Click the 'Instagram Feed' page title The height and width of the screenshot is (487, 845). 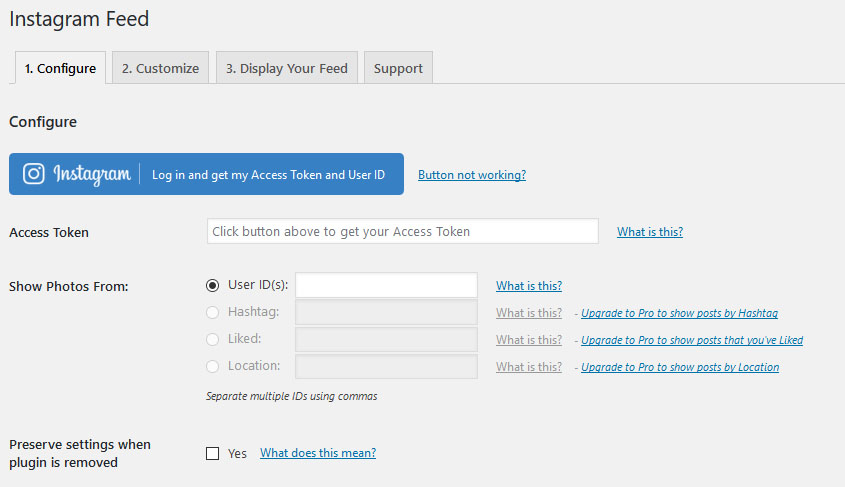point(79,19)
